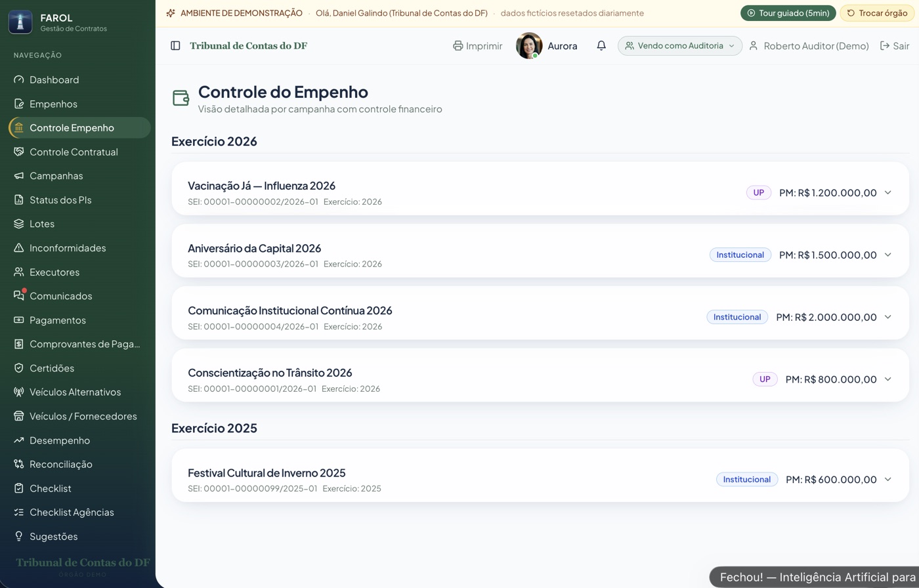Click the Inconformidades warning triangle icon
Image resolution: width=919 pixels, height=588 pixels.
19,248
